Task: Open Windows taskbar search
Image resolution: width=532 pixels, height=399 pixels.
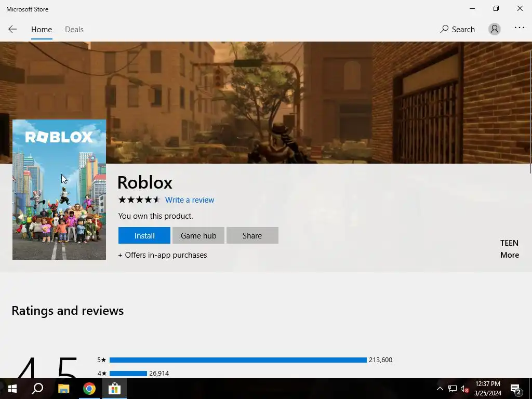Action: click(x=37, y=389)
